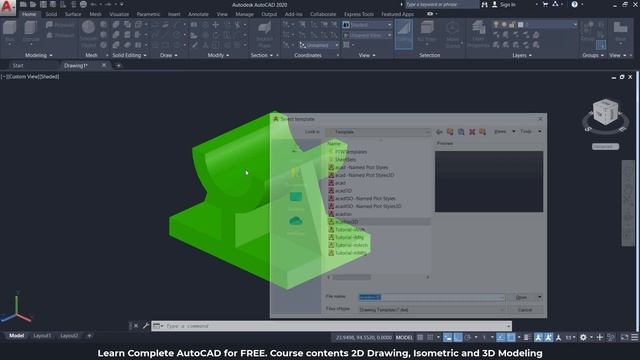
Task: Open the Help question mark icon
Action: tap(574, 4)
